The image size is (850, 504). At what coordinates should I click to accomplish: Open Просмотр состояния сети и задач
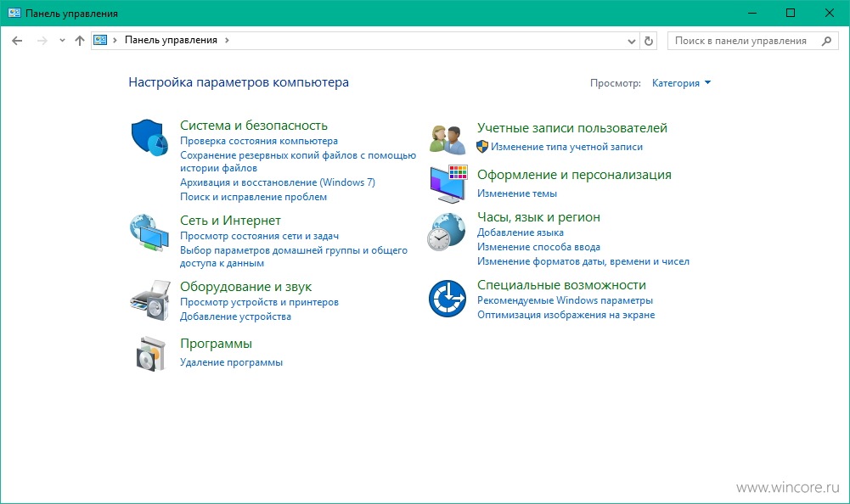(x=259, y=236)
